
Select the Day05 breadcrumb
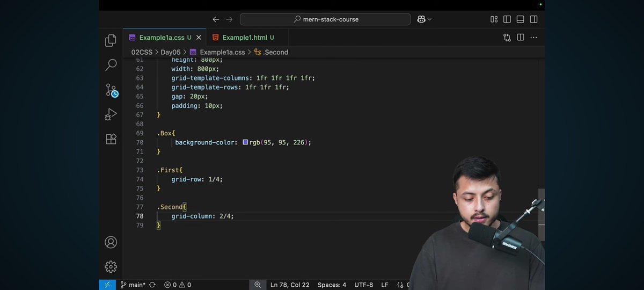[x=171, y=52]
